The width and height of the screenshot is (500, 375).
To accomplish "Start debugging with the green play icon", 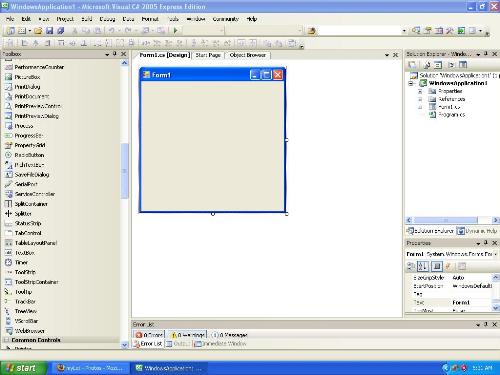I will pos(176,31).
